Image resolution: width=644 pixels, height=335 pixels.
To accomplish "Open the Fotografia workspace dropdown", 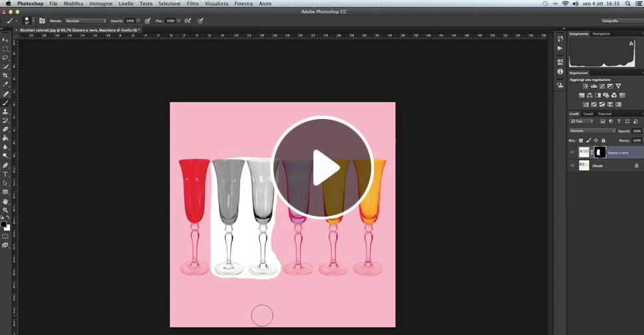I will (x=622, y=21).
